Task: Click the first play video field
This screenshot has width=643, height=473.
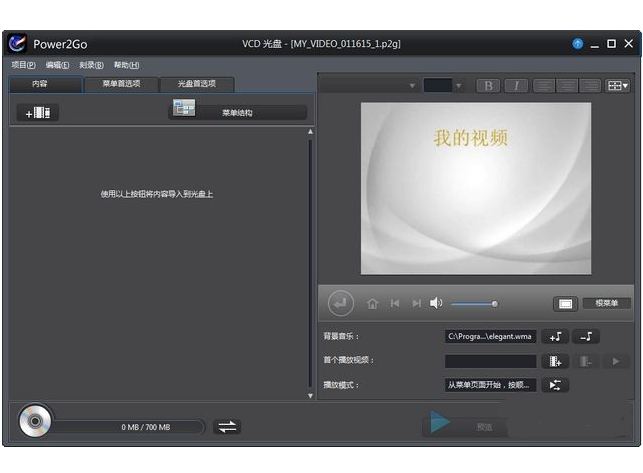Action: point(490,361)
